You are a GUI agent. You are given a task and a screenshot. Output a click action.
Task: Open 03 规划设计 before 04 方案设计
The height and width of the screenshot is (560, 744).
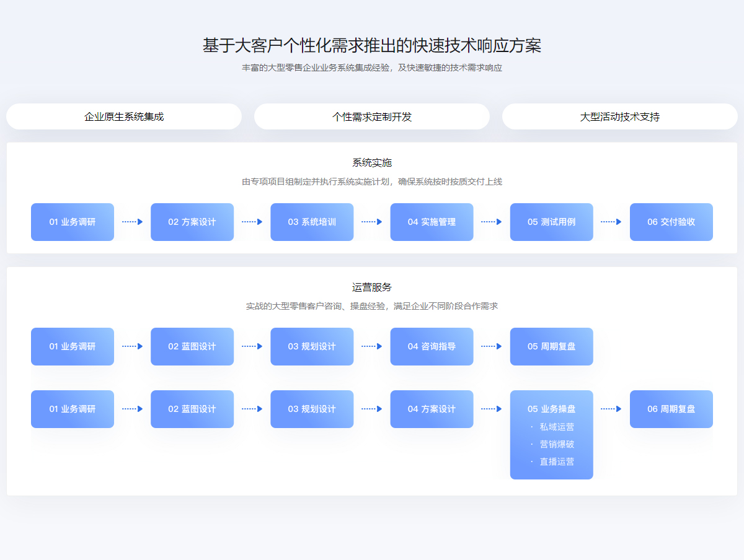pyautogui.click(x=312, y=409)
